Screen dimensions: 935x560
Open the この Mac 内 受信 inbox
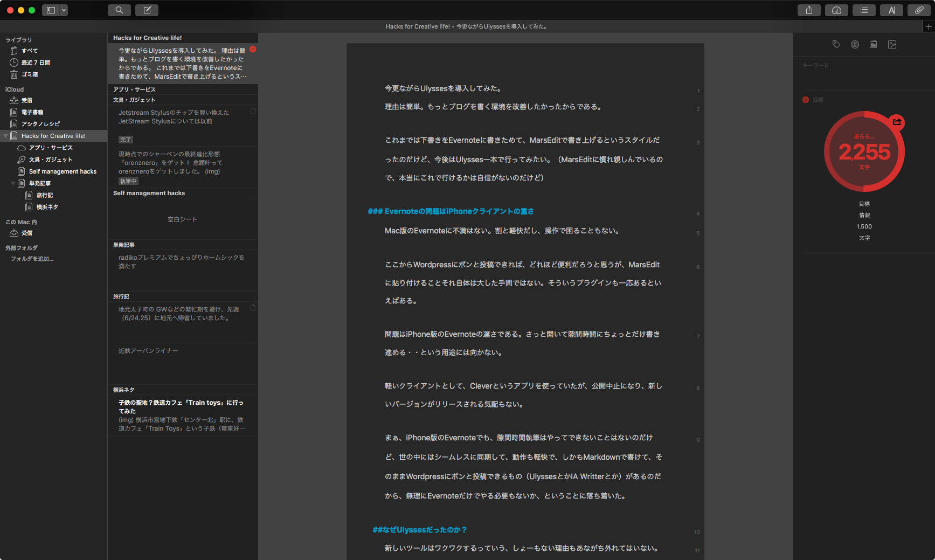click(27, 233)
